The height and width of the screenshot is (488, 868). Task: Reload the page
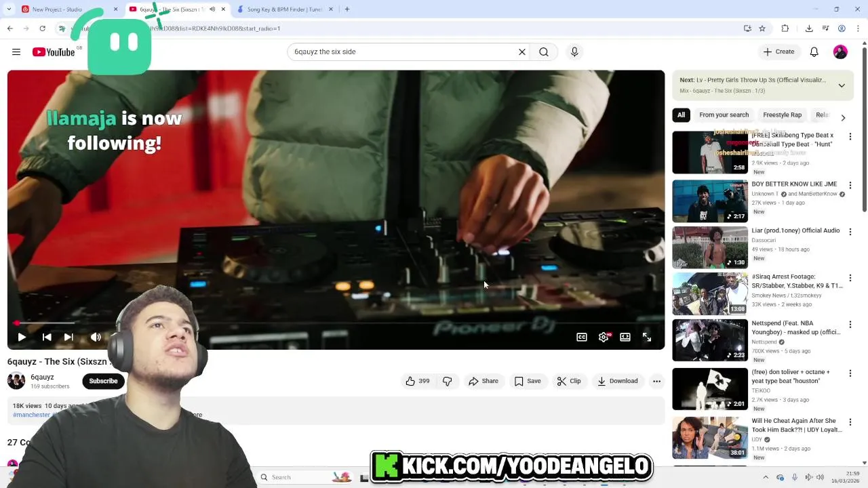(42, 28)
